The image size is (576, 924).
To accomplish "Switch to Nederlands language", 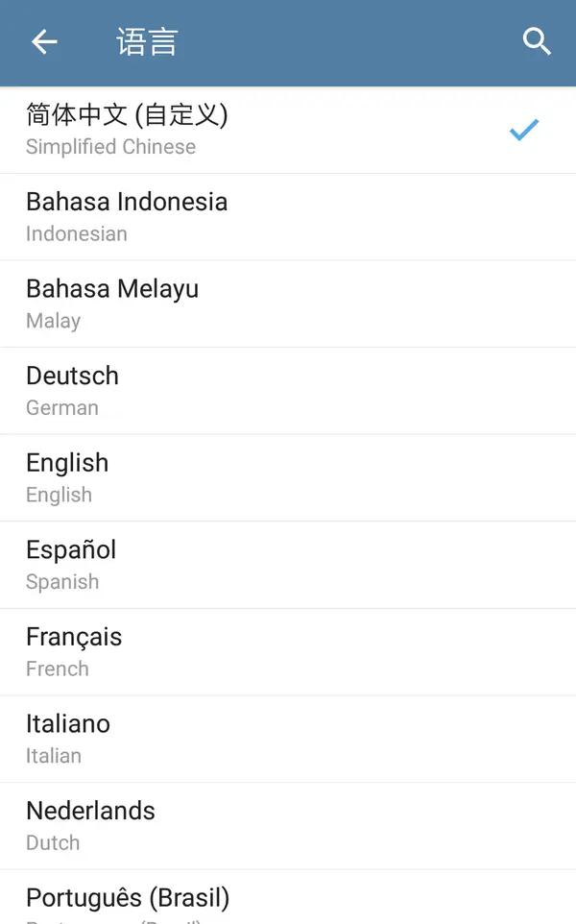I will (90, 811).
